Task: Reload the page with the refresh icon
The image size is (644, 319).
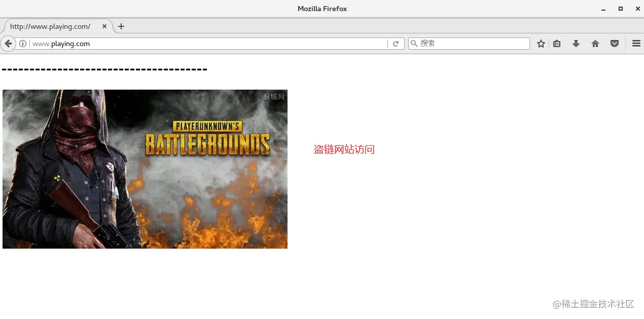Action: (396, 44)
